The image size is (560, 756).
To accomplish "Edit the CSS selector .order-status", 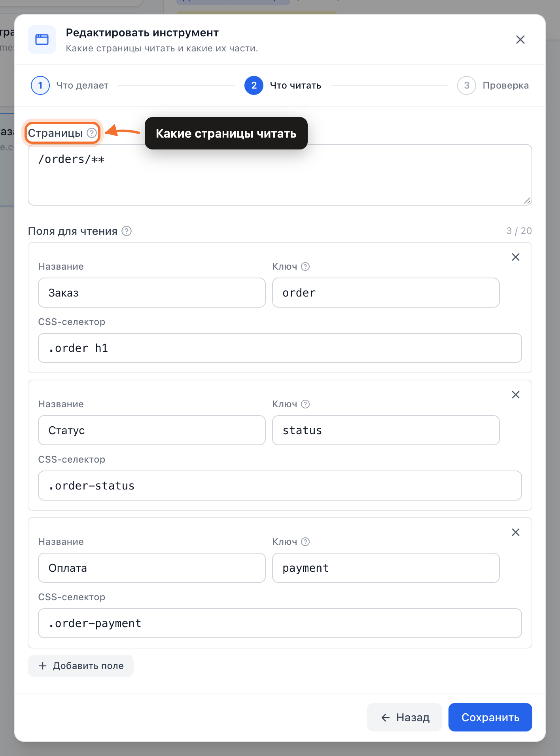I will click(x=280, y=486).
